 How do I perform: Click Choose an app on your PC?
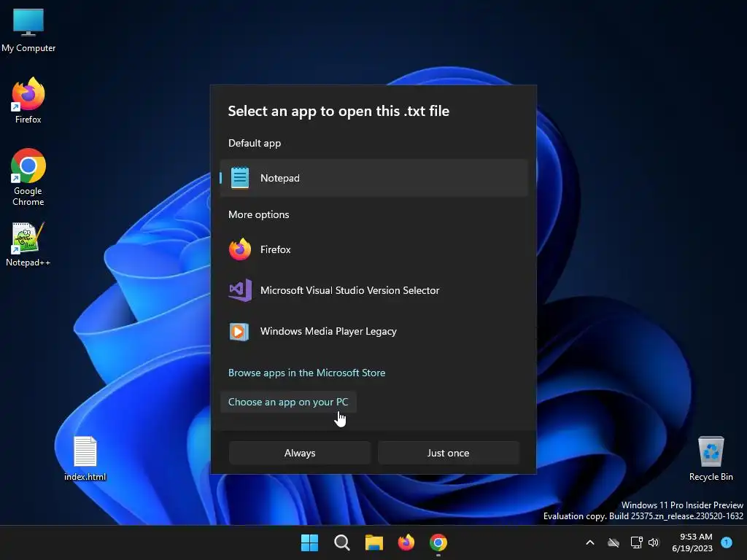pyautogui.click(x=288, y=402)
